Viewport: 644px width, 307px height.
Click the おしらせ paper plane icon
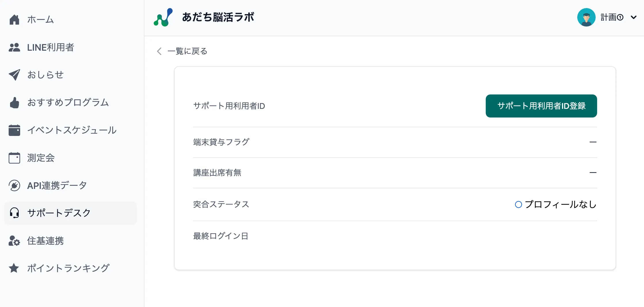(x=14, y=75)
